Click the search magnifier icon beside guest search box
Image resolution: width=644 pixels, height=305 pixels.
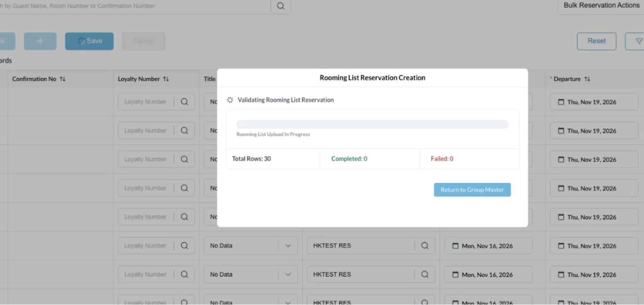[281, 6]
